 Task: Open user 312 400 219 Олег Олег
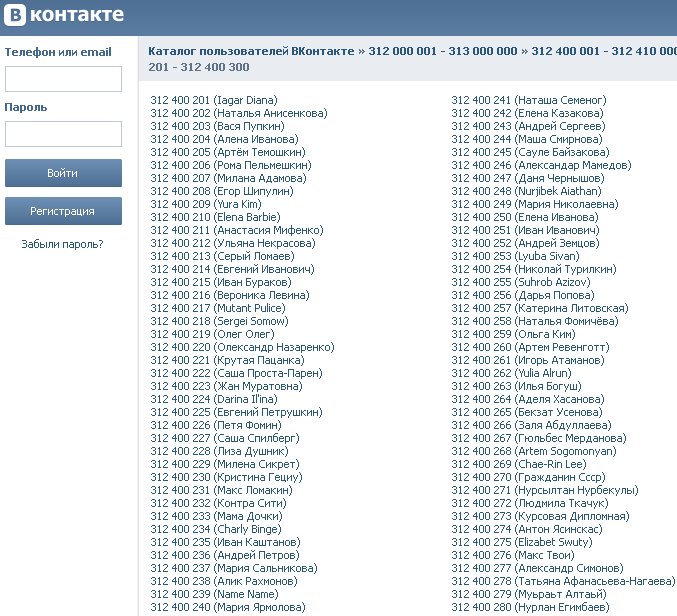pos(212,334)
